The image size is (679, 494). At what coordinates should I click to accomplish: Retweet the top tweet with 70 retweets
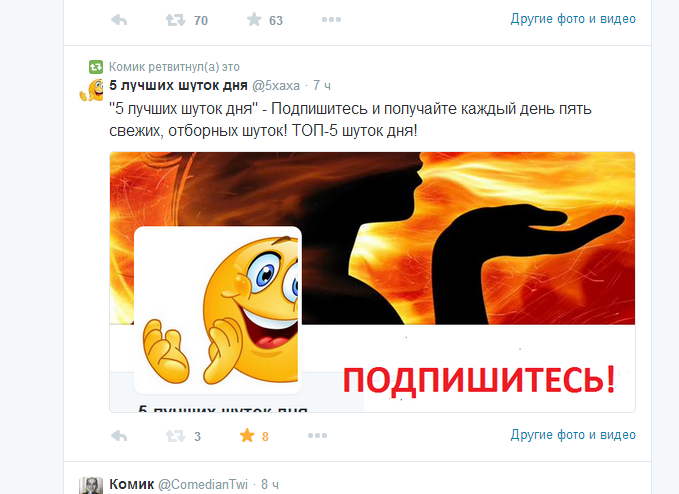[176, 20]
